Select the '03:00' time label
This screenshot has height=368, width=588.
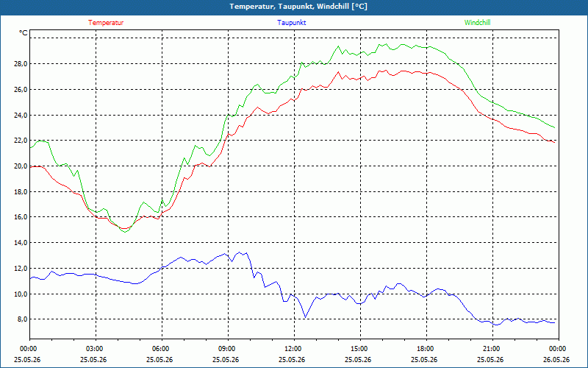point(96,349)
